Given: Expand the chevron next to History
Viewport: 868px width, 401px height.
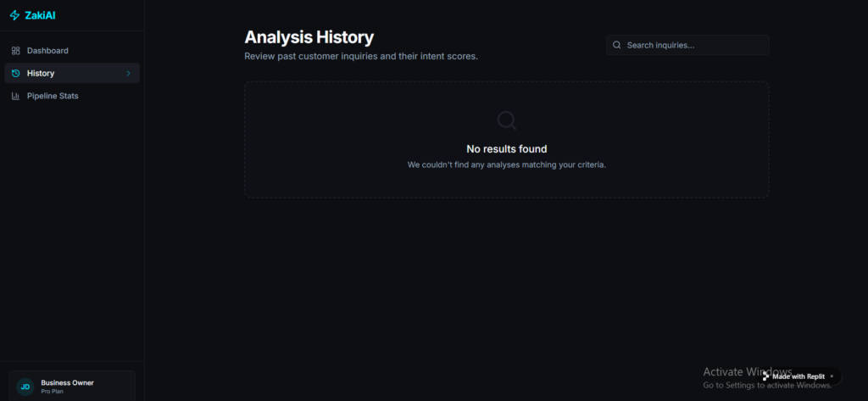Looking at the screenshot, I should pyautogui.click(x=129, y=73).
